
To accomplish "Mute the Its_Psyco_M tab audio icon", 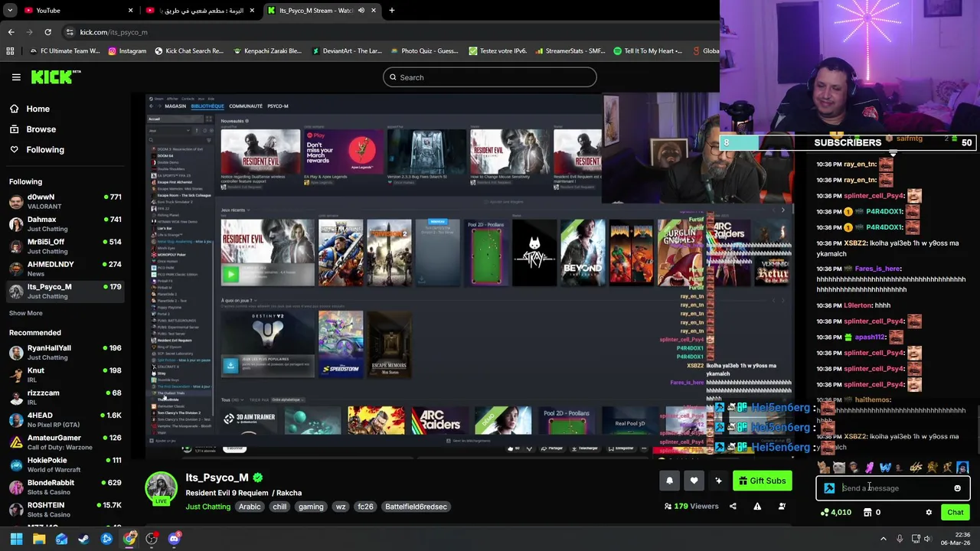I will (361, 11).
